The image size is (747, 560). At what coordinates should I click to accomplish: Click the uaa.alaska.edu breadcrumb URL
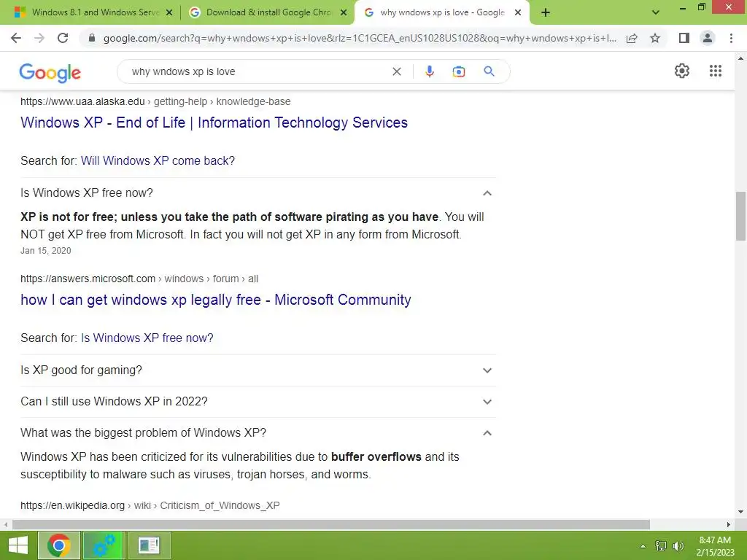155,101
